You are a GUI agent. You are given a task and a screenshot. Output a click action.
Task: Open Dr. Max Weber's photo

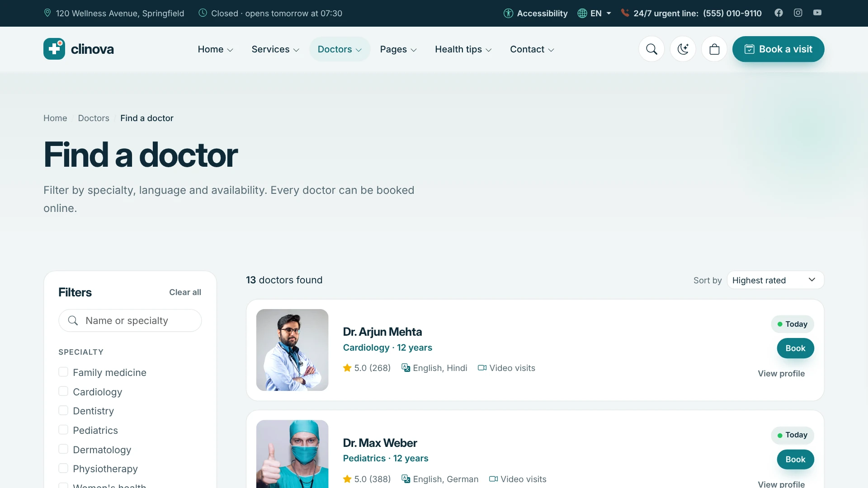[x=292, y=454]
